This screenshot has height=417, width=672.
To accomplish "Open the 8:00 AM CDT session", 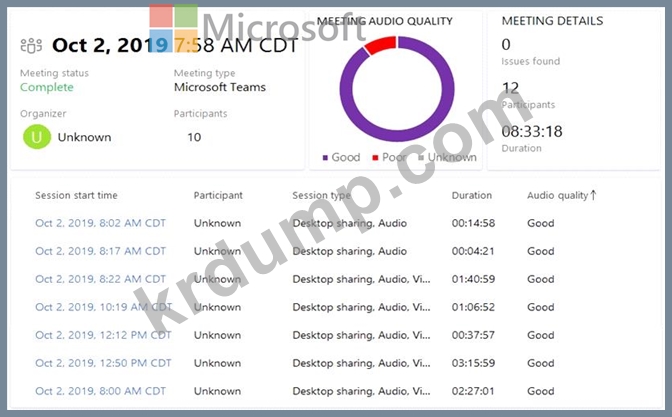I will [100, 392].
